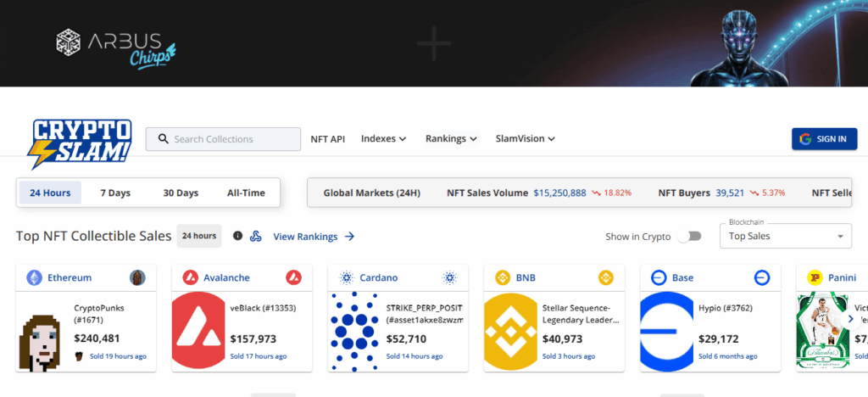Click the Panini P logo icon

(x=815, y=277)
